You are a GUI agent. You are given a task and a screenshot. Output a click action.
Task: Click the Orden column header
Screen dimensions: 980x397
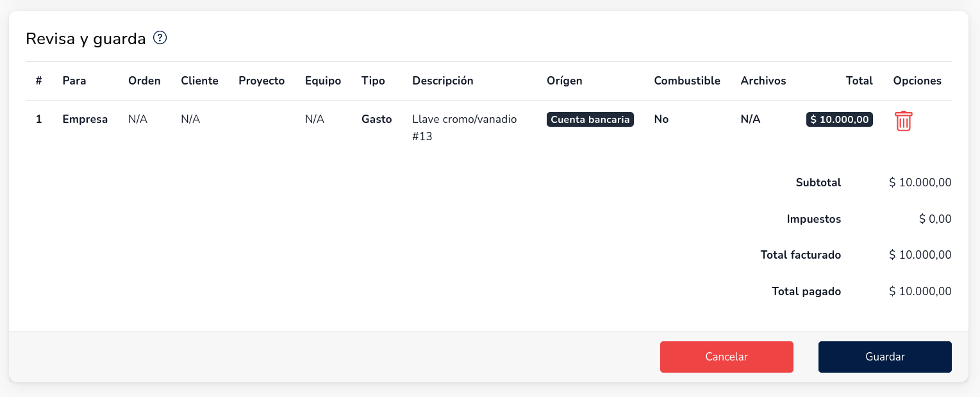coord(144,81)
